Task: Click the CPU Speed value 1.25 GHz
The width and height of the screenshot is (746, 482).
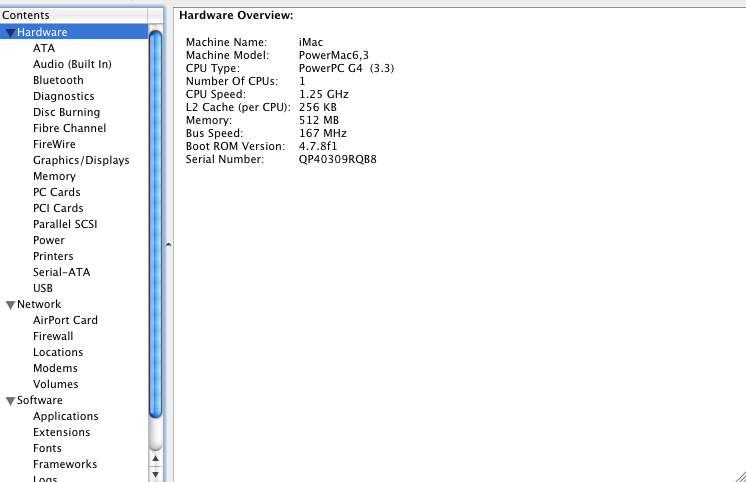Action: click(324, 94)
